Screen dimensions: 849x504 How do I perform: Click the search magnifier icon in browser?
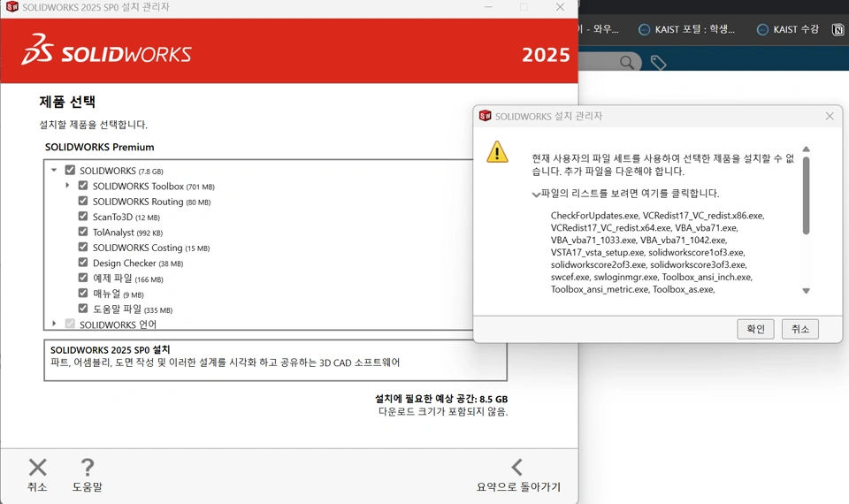[x=626, y=63]
